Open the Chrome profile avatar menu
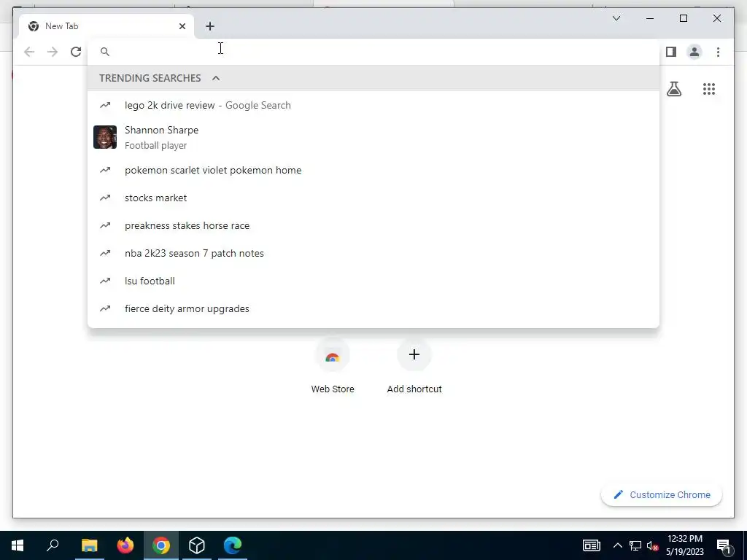747x560 pixels. tap(694, 52)
